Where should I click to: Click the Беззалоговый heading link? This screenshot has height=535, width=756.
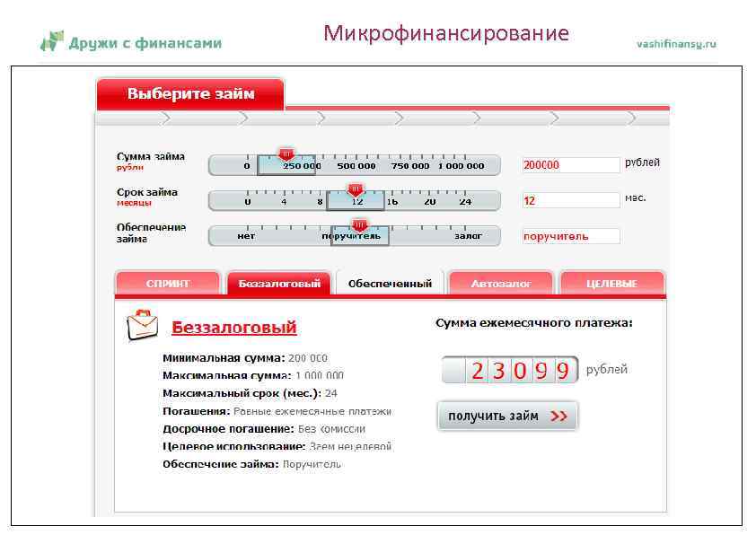coord(233,327)
